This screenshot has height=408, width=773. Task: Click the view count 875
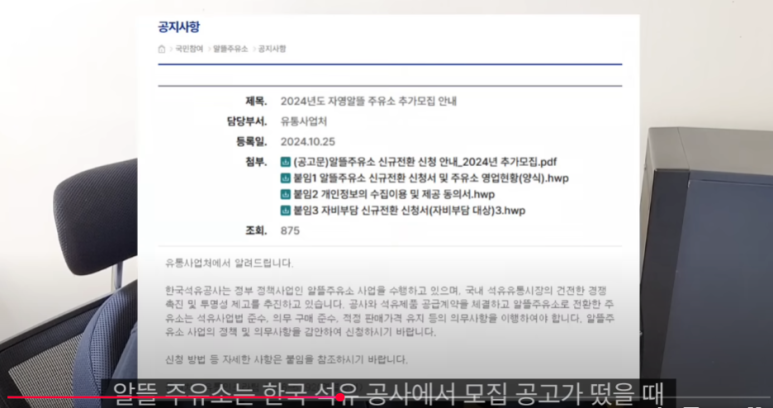(x=290, y=231)
